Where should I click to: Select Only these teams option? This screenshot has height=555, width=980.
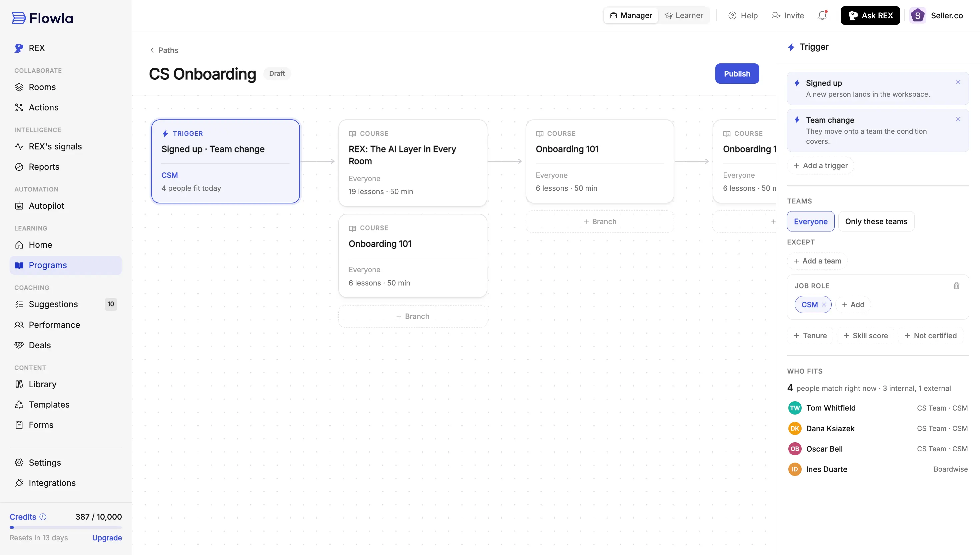(x=876, y=221)
